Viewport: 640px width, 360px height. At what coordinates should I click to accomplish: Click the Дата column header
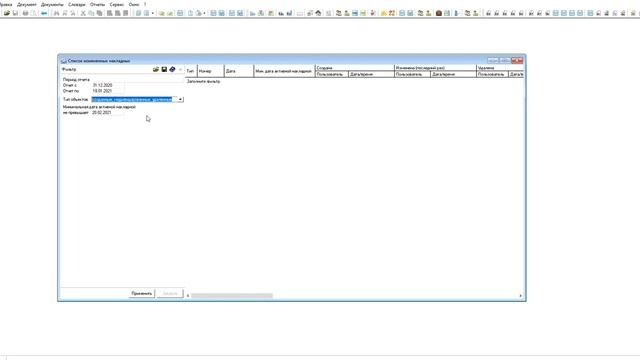coord(239,71)
